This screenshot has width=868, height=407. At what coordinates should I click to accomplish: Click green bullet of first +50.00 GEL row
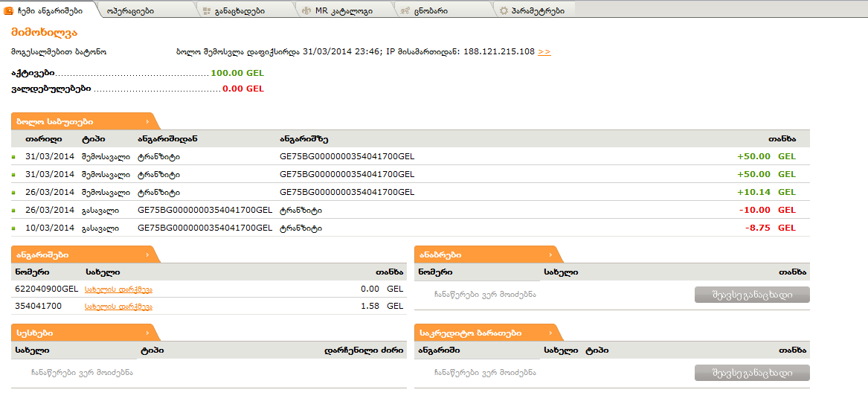tap(13, 157)
